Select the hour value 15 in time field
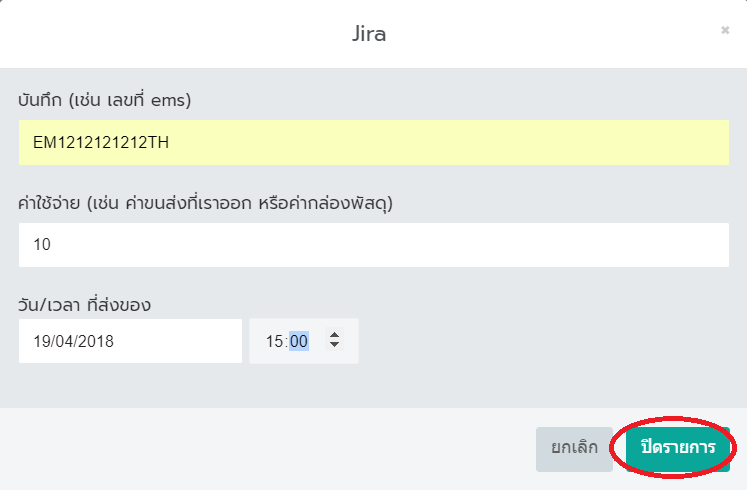This screenshot has width=747, height=490. [274, 341]
